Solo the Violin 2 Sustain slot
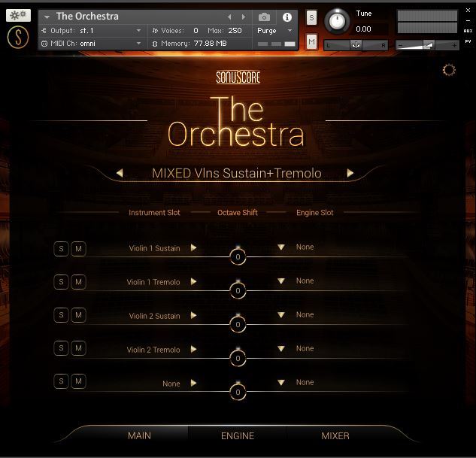This screenshot has height=458, width=476. (x=61, y=315)
